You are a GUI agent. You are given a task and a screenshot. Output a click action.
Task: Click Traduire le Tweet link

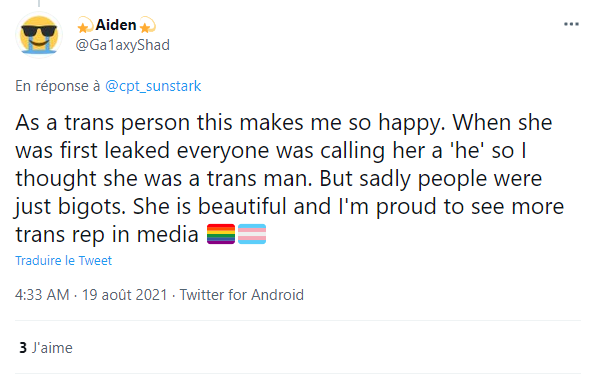tap(63, 261)
